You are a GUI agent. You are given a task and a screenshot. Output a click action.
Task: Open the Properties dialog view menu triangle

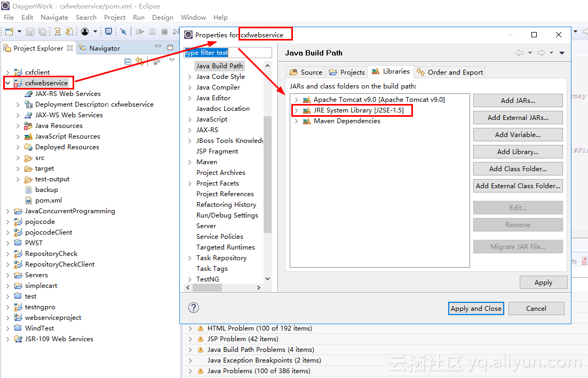point(562,53)
